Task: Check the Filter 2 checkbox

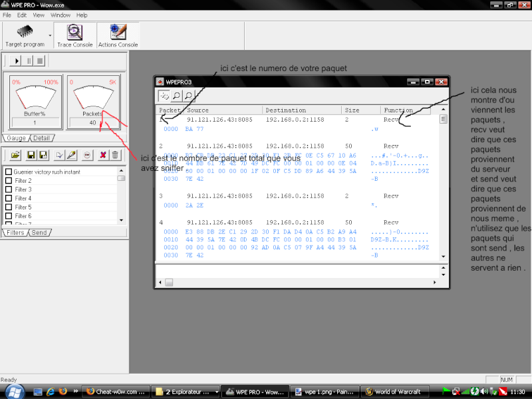Action: [9, 180]
